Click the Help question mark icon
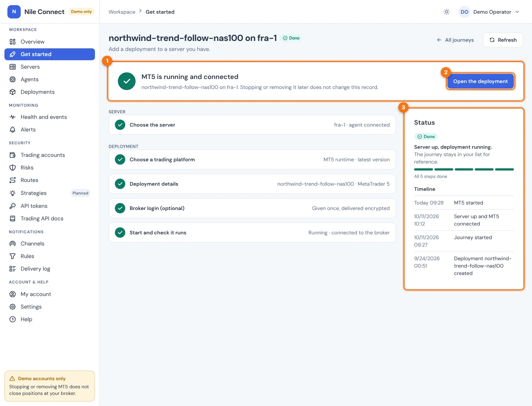The height and width of the screenshot is (406, 532). (13, 319)
